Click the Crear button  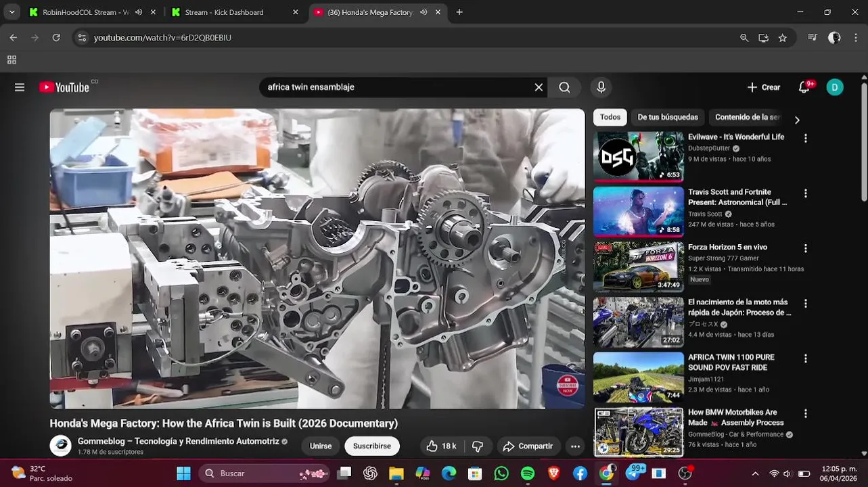click(x=764, y=87)
